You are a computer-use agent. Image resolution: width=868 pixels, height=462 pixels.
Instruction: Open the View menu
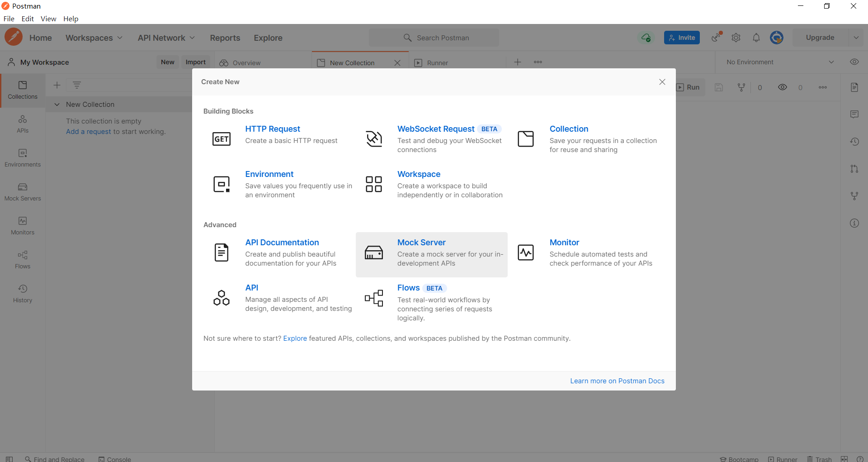tap(48, 19)
